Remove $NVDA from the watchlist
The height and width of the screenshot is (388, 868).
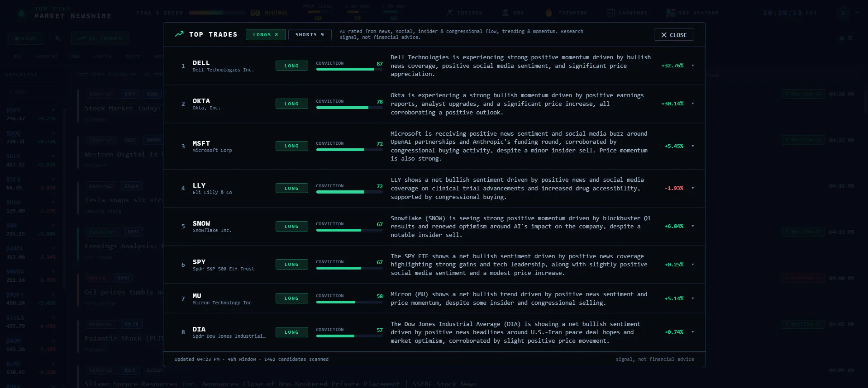pyautogui.click(x=53, y=271)
